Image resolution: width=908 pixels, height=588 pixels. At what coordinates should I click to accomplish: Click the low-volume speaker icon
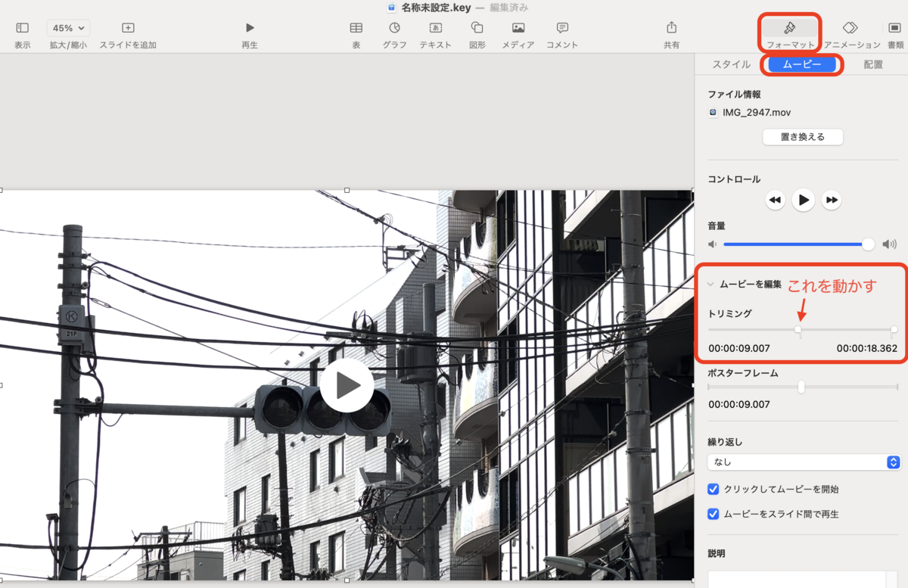712,244
